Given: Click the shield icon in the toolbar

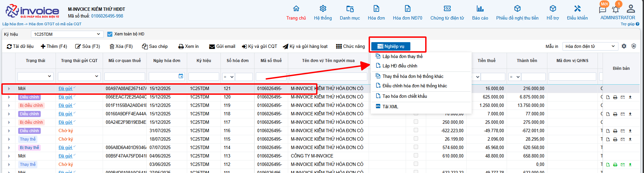Looking at the screenshot, I should pyautogui.click(x=634, y=46).
